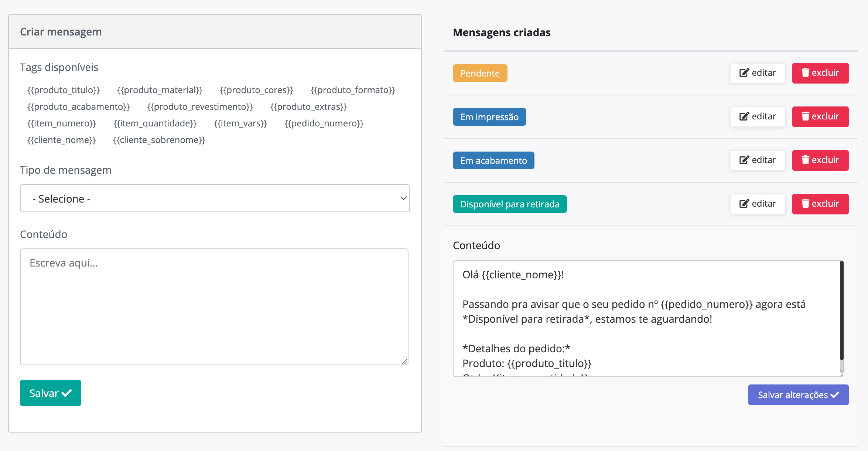Click the {{cliente_sobrenome}} tag
The width and height of the screenshot is (868, 451).
tap(159, 140)
